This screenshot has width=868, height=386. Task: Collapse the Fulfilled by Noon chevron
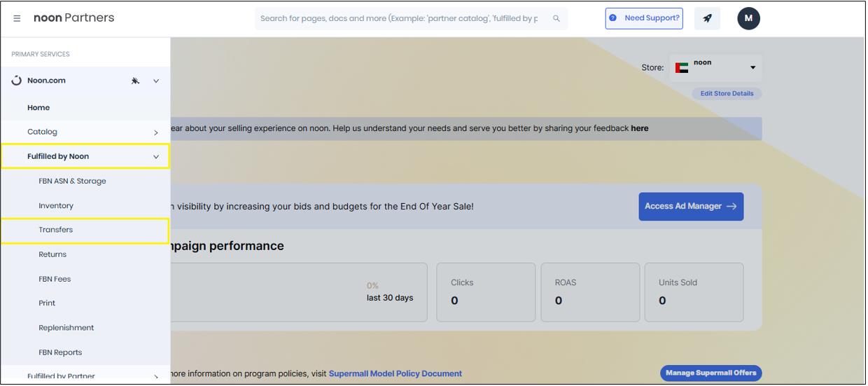tap(156, 157)
